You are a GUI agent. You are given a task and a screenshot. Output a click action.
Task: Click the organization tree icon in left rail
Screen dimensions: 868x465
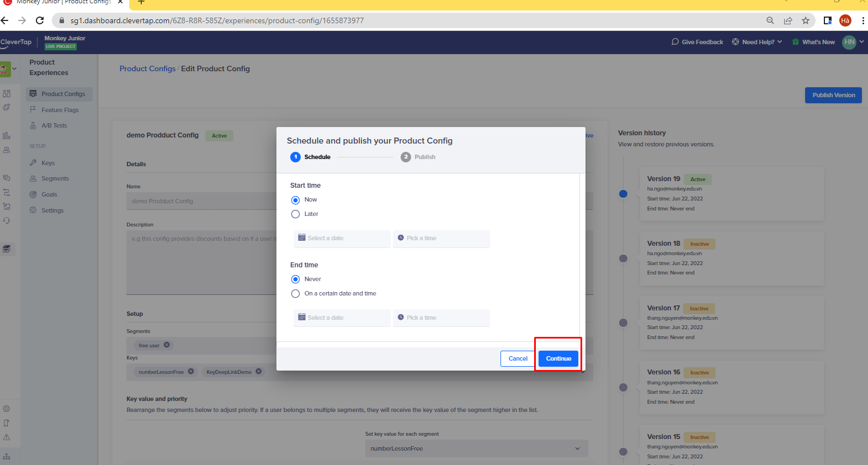[7, 456]
